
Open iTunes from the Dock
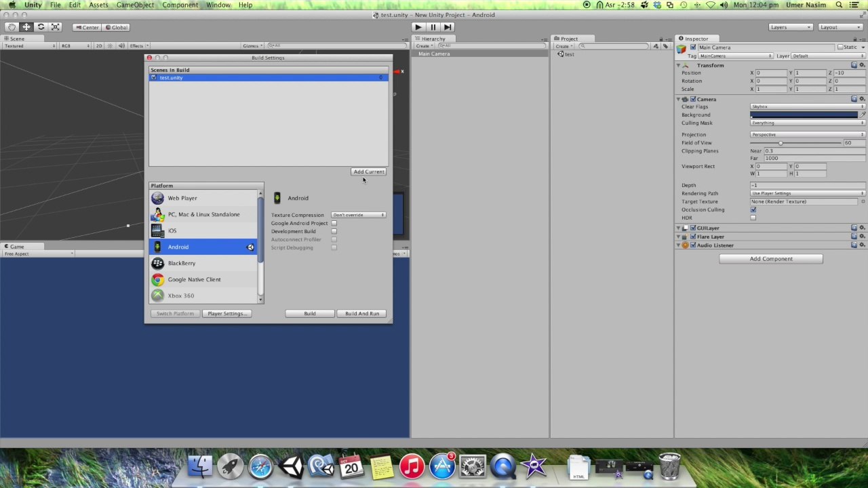(x=412, y=466)
